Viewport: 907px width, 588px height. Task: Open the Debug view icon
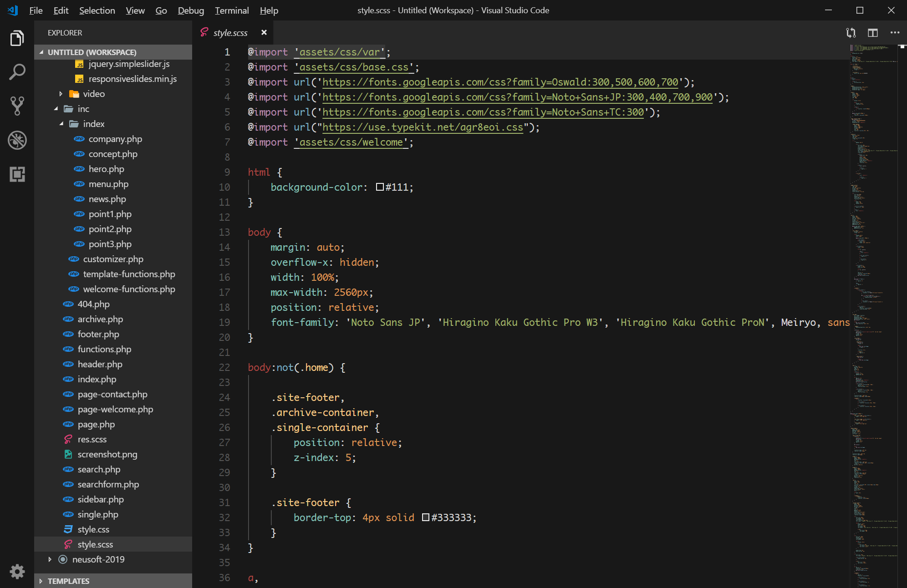pyautogui.click(x=17, y=140)
